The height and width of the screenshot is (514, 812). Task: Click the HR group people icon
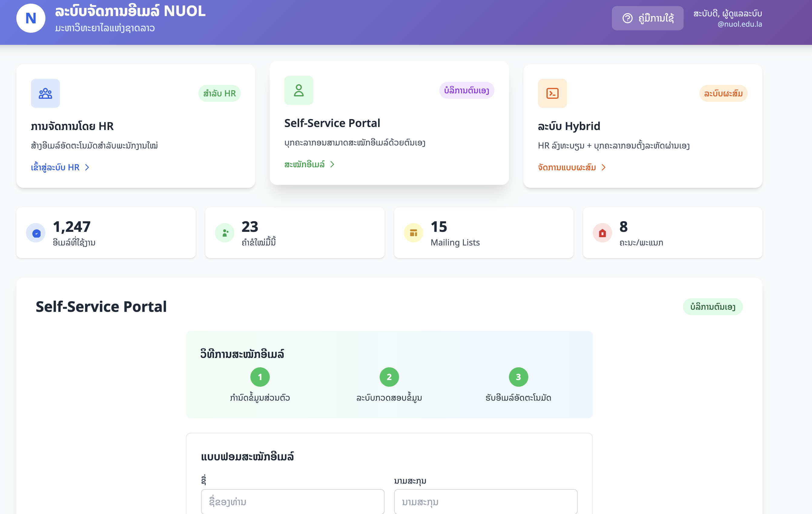click(x=45, y=93)
